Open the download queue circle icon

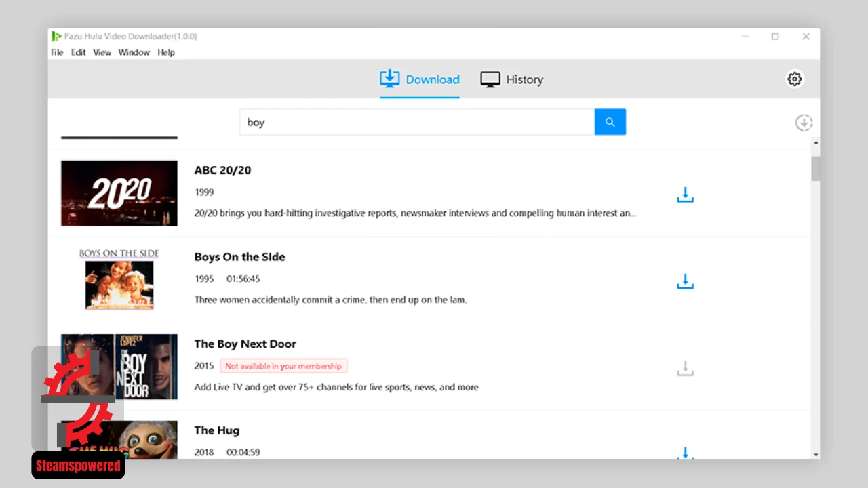pos(804,123)
